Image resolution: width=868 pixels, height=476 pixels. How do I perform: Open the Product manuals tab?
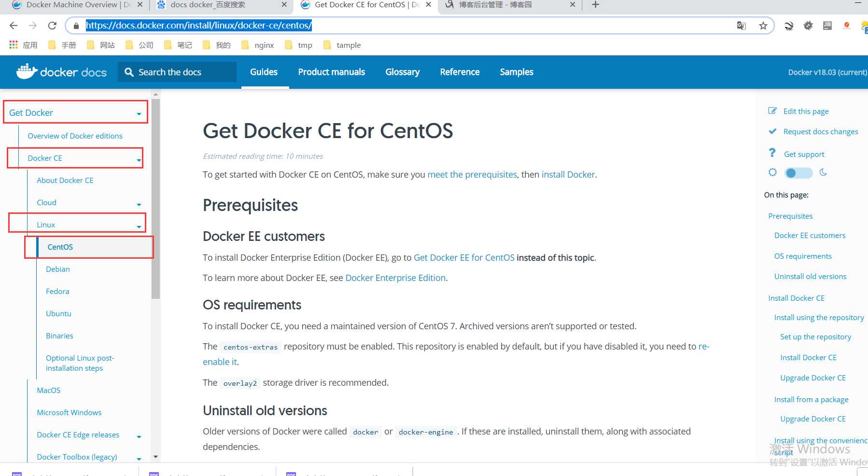coord(332,72)
